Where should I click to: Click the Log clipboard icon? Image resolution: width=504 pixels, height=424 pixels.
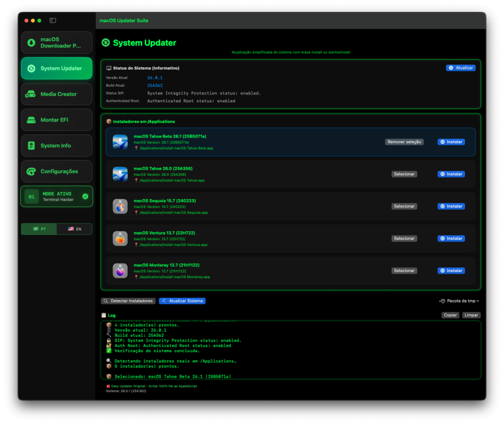pyautogui.click(x=104, y=315)
